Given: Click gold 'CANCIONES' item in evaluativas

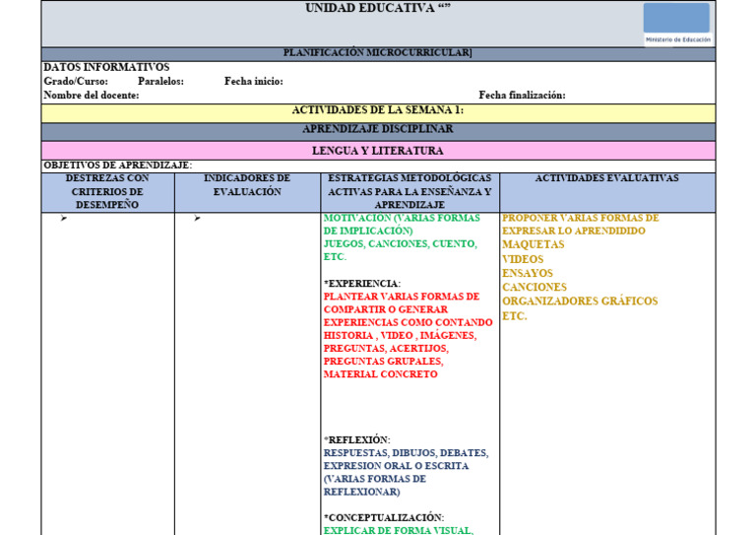Looking at the screenshot, I should pyautogui.click(x=535, y=287).
